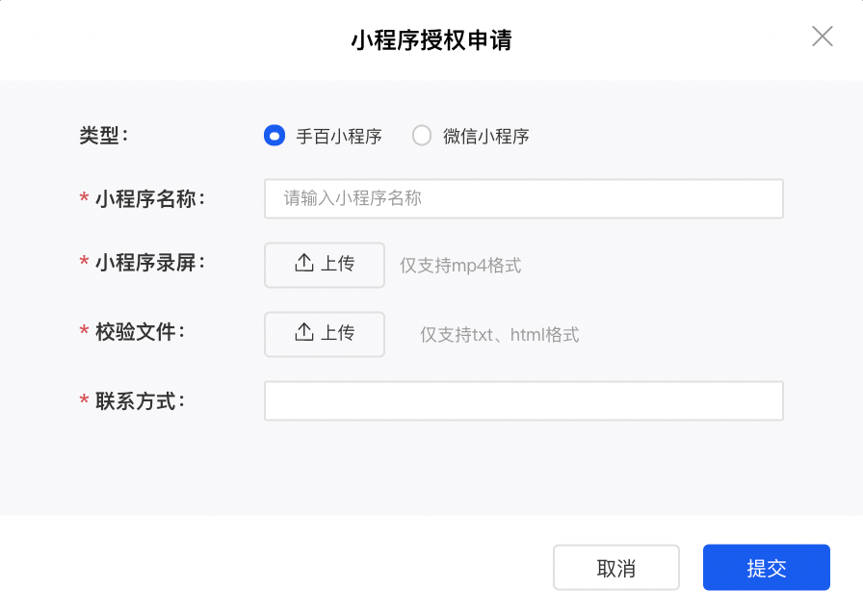Select the 手百小程序 radio button

[275, 136]
